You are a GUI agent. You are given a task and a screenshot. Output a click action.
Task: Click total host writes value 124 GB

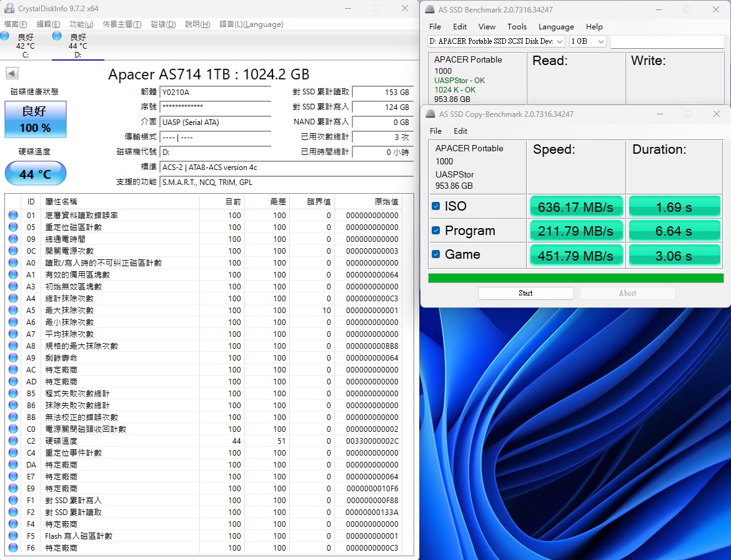coord(383,107)
